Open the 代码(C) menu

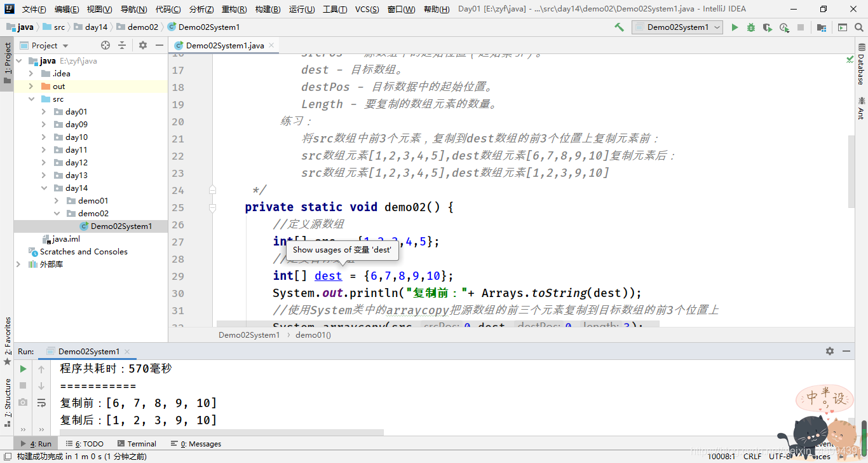tap(168, 10)
